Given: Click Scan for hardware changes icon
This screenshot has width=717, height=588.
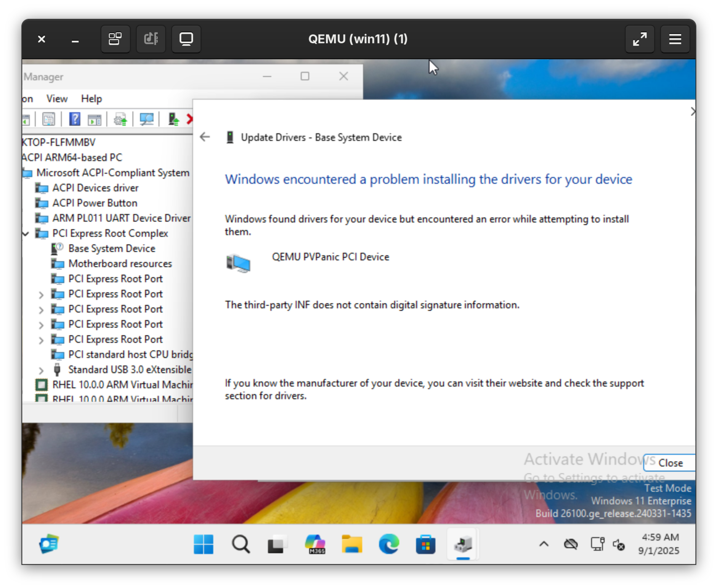Looking at the screenshot, I should 146,120.
